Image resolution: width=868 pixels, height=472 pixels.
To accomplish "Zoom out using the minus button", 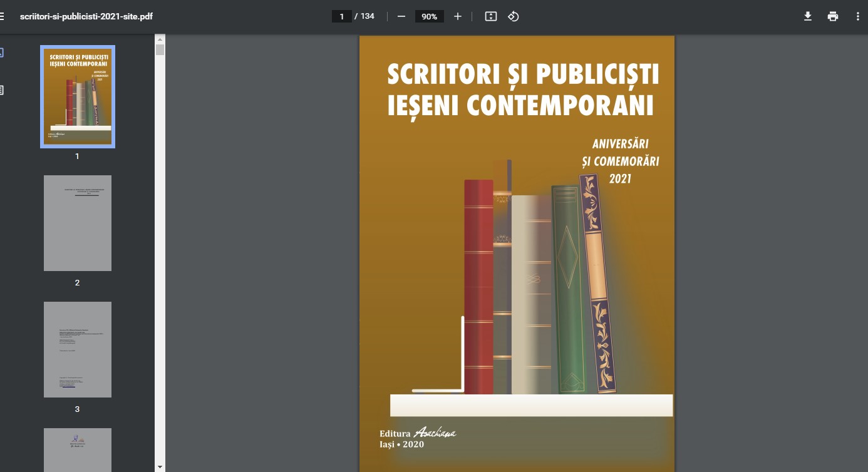I will (x=401, y=17).
